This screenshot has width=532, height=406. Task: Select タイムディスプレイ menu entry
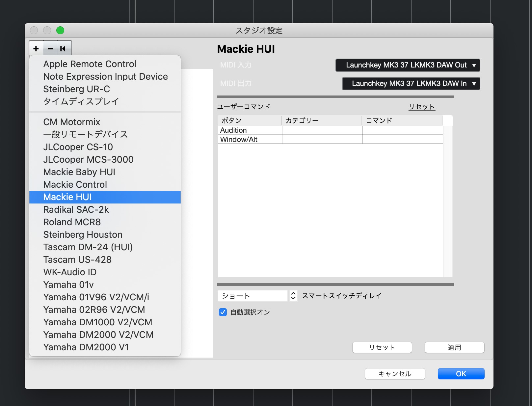pyautogui.click(x=105, y=101)
